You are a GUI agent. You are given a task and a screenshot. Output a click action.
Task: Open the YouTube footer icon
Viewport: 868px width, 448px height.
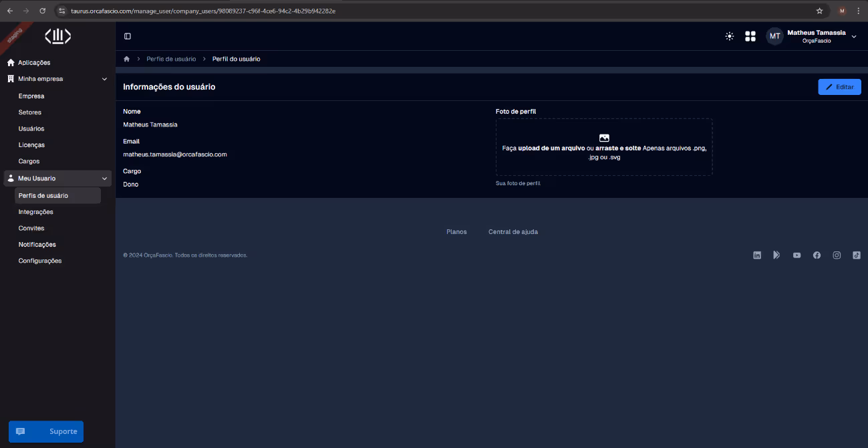(x=797, y=255)
